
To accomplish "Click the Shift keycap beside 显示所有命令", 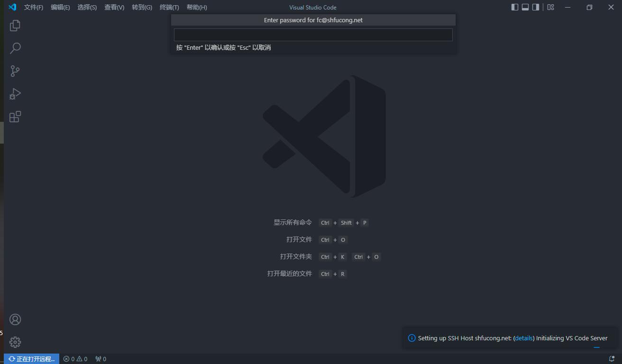I will click(x=346, y=223).
